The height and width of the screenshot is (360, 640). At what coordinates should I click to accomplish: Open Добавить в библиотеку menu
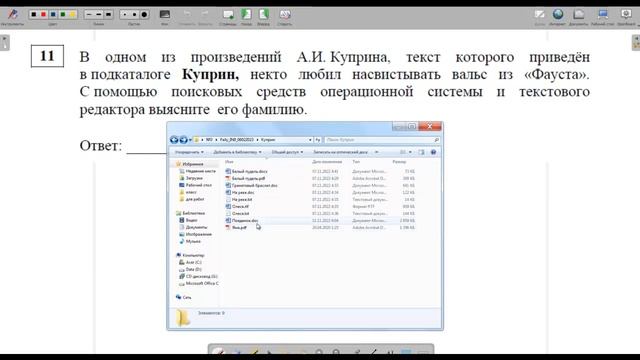(x=237, y=152)
